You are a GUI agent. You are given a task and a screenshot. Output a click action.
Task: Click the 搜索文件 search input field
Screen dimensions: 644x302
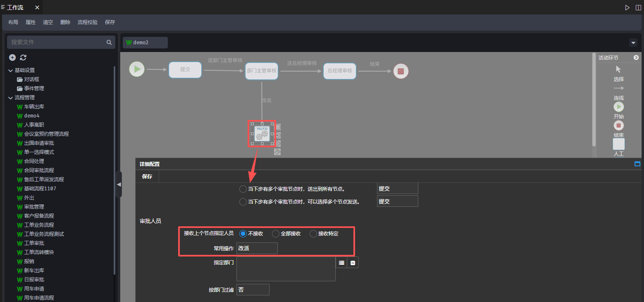click(57, 42)
